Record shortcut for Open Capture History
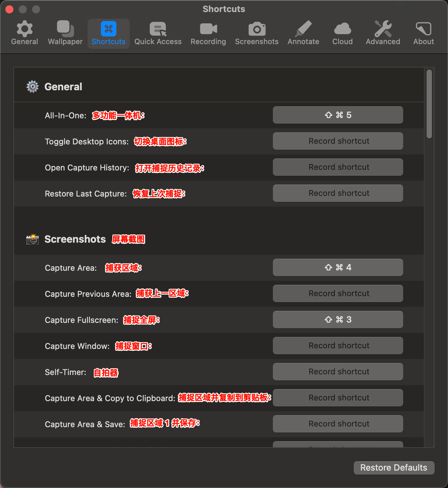448x488 pixels. tap(338, 167)
